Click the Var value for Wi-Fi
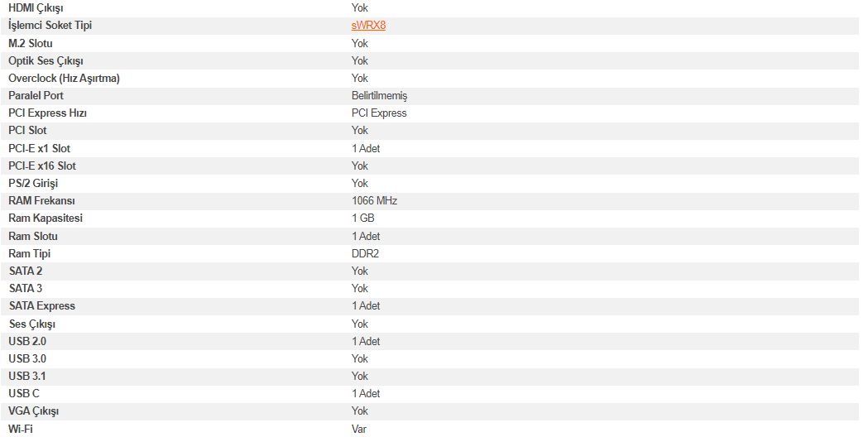 (359, 429)
